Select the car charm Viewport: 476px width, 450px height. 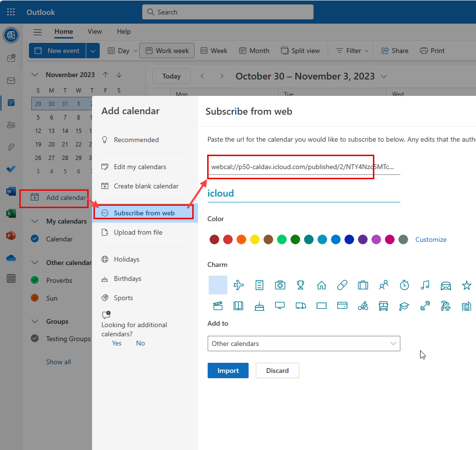click(x=446, y=285)
